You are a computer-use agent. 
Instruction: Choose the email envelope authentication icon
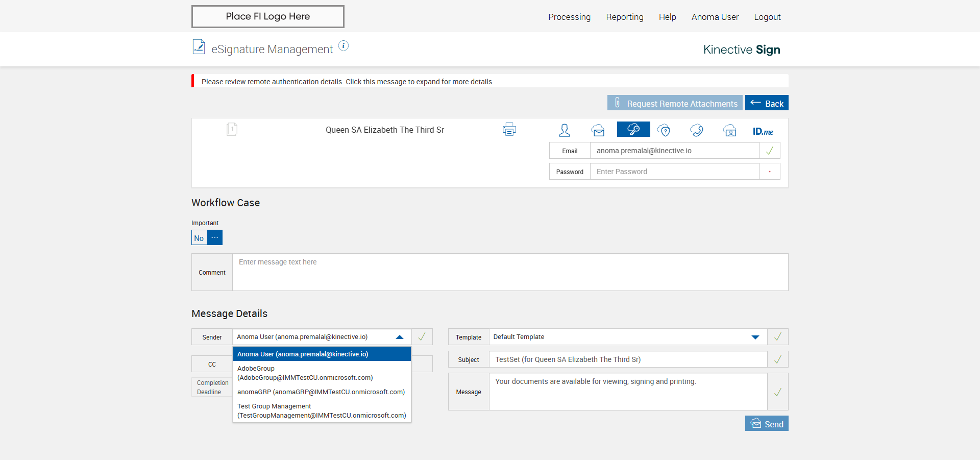[598, 131]
